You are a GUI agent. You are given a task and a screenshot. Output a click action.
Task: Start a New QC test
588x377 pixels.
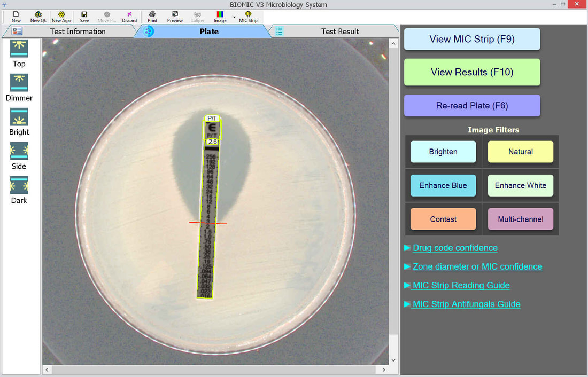[38, 17]
